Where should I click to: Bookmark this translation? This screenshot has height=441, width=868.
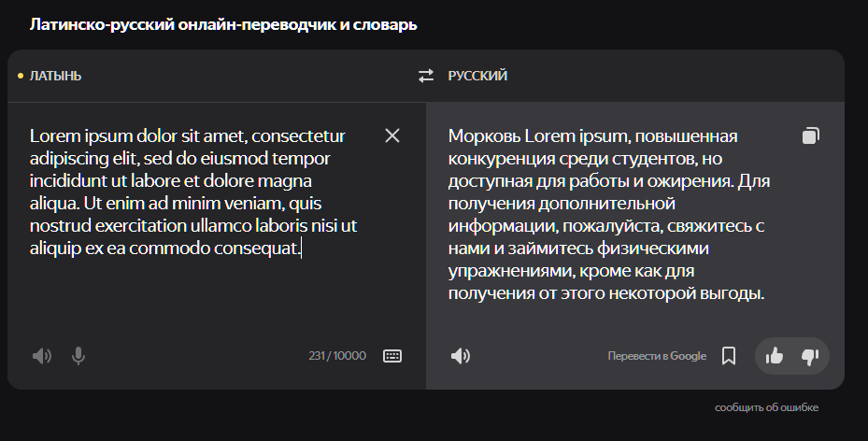[729, 356]
